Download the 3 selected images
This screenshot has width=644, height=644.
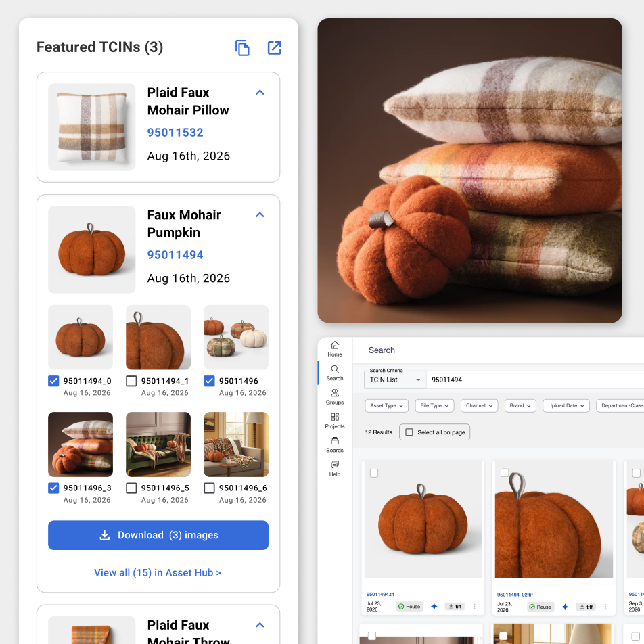(158, 535)
